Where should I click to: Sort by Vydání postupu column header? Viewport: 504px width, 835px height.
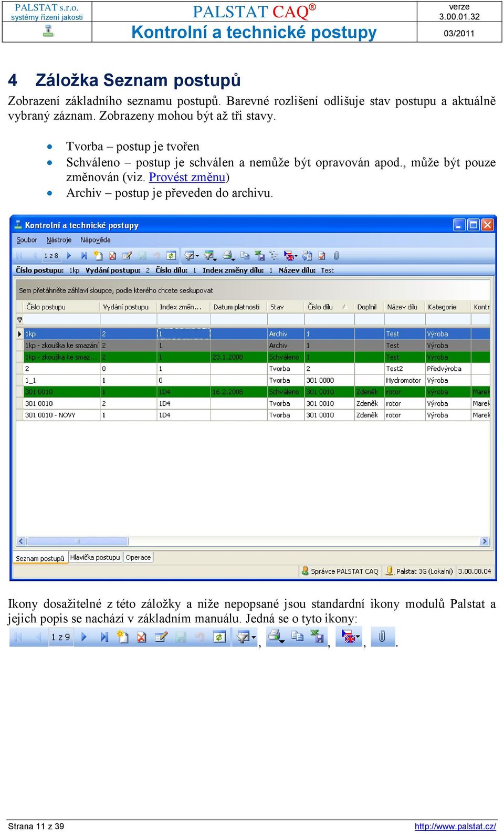pyautogui.click(x=128, y=307)
